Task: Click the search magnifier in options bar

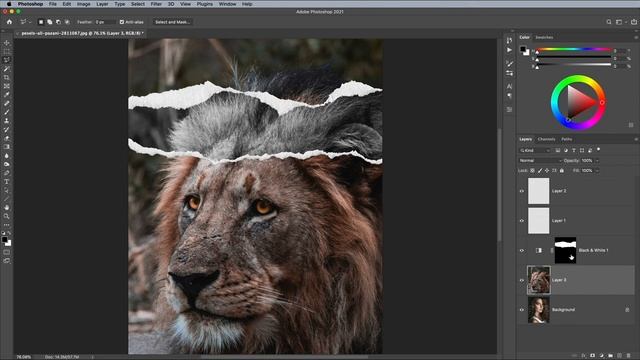Action: (x=609, y=22)
